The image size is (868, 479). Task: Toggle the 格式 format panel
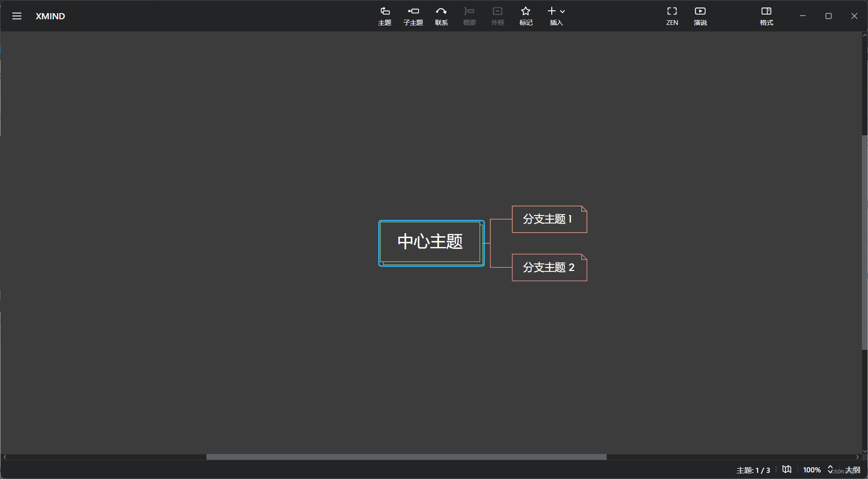pyautogui.click(x=766, y=16)
